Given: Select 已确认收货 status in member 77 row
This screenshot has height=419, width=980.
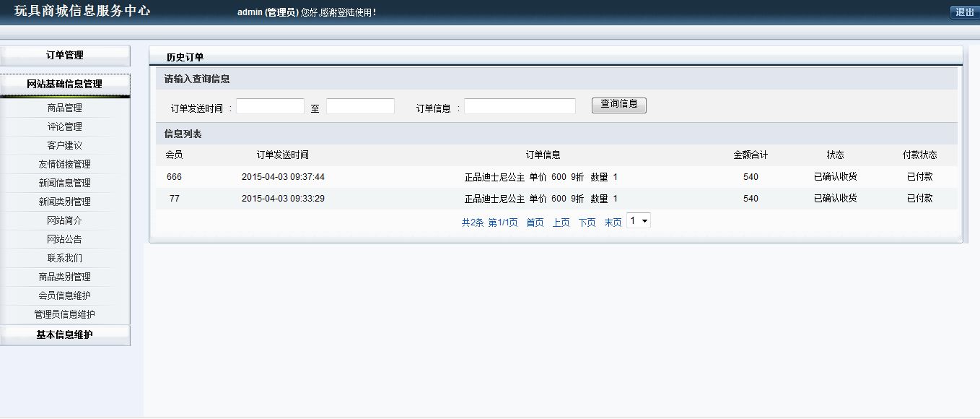Looking at the screenshot, I should coord(836,199).
